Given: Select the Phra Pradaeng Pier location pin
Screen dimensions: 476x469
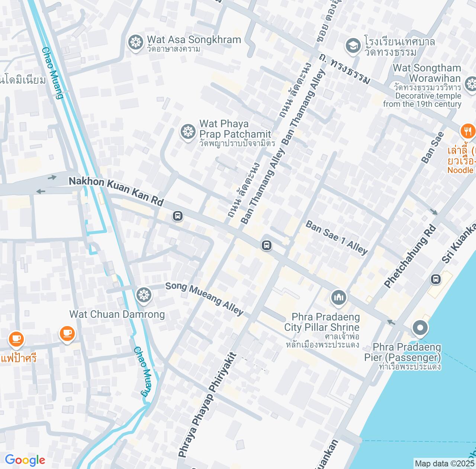Looking at the screenshot, I should 420,328.
